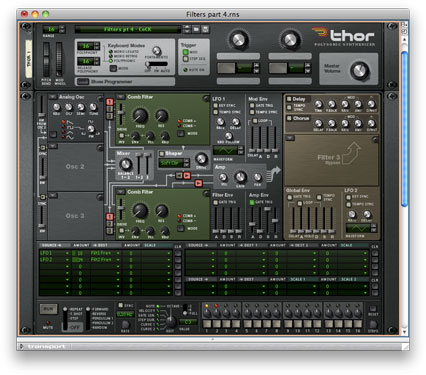
Task: Select the Mono Legato keyboard mode
Action: (x=111, y=52)
